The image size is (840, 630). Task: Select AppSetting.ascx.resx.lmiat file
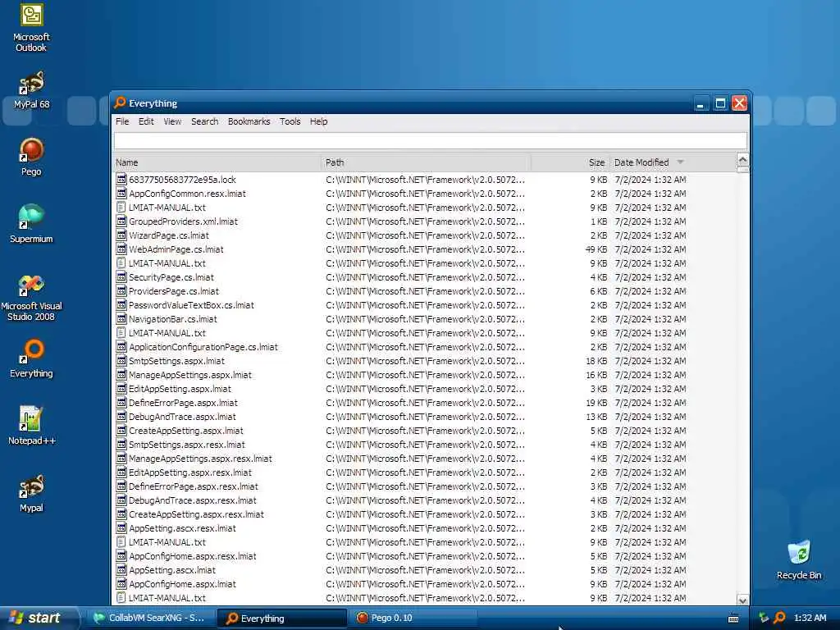pyautogui.click(x=182, y=527)
